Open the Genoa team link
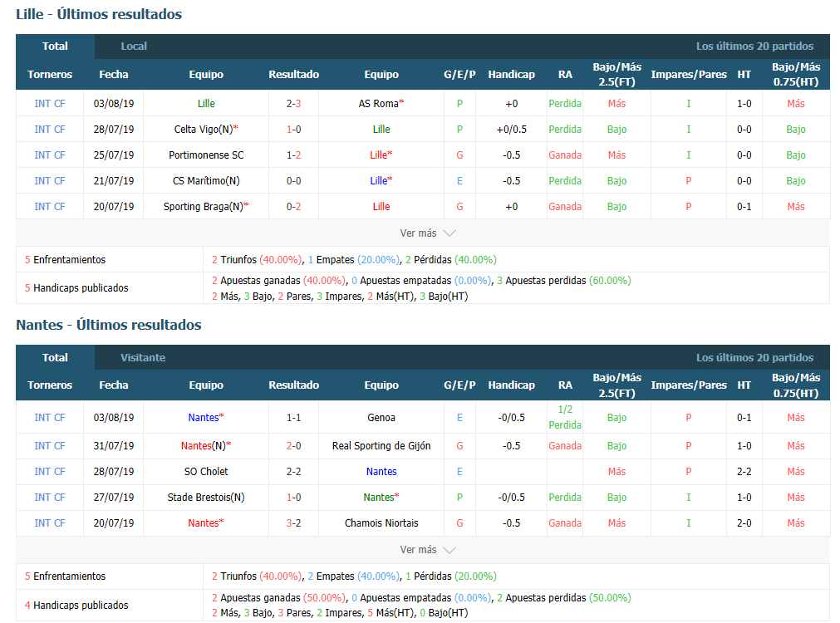The width and height of the screenshot is (840, 623). coord(381,417)
